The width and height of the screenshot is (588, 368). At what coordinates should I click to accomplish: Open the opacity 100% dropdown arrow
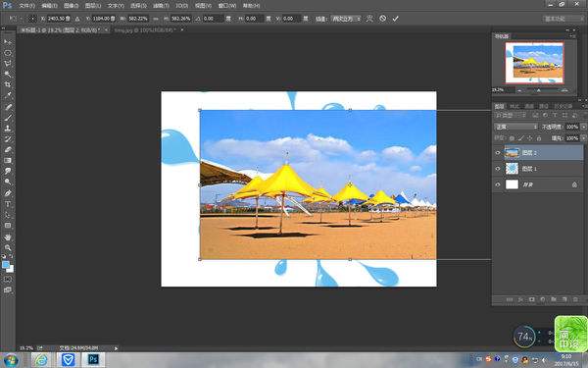click(583, 127)
